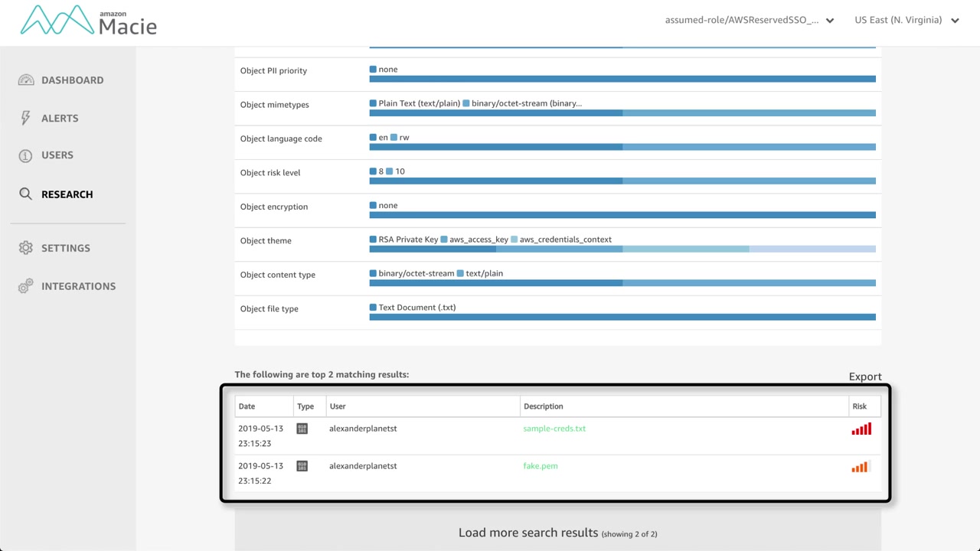
Task: Click the Object risk level bar
Action: click(x=622, y=181)
